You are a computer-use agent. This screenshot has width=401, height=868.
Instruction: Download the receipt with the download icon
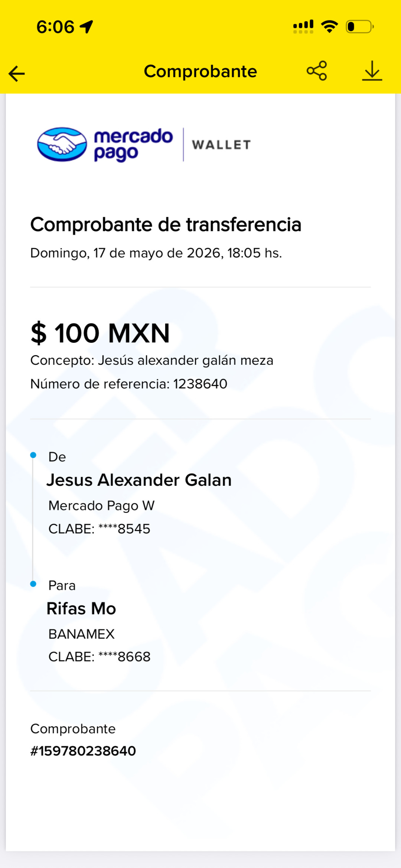click(372, 71)
